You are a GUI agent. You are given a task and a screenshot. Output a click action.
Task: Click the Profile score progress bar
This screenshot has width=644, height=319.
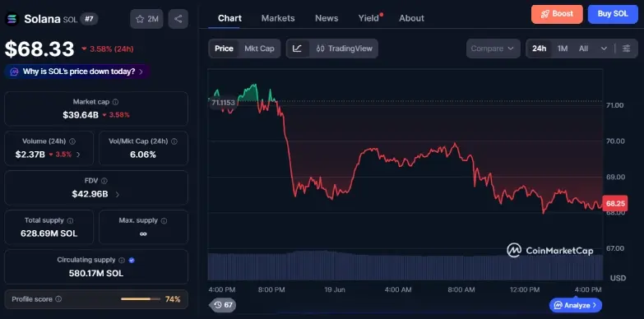140,299
